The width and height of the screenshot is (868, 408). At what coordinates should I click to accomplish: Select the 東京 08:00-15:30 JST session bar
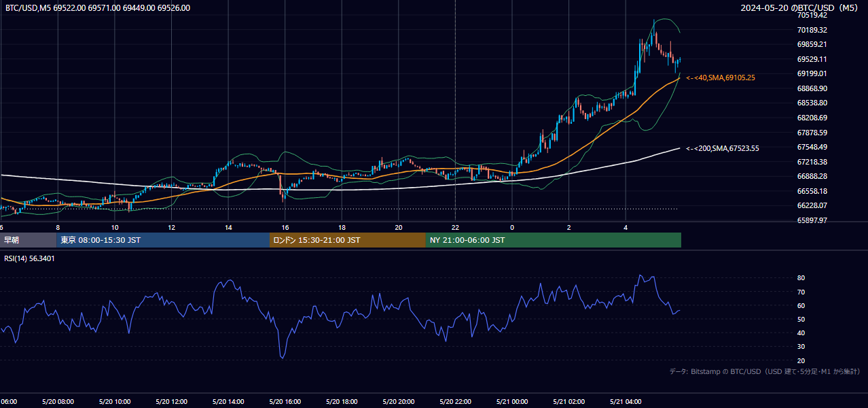163,240
